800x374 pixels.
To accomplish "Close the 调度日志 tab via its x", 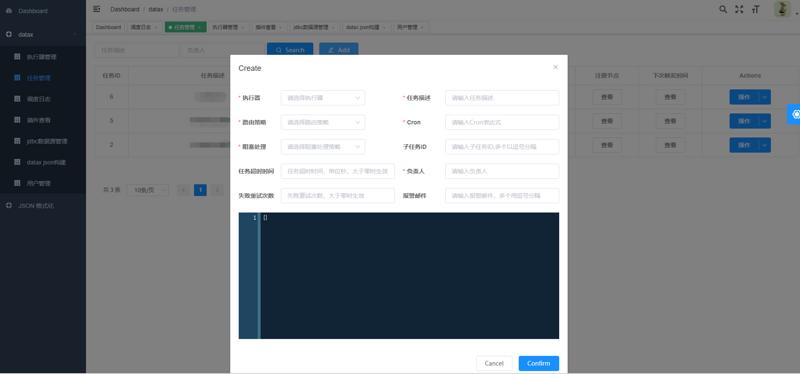I will [x=155, y=28].
